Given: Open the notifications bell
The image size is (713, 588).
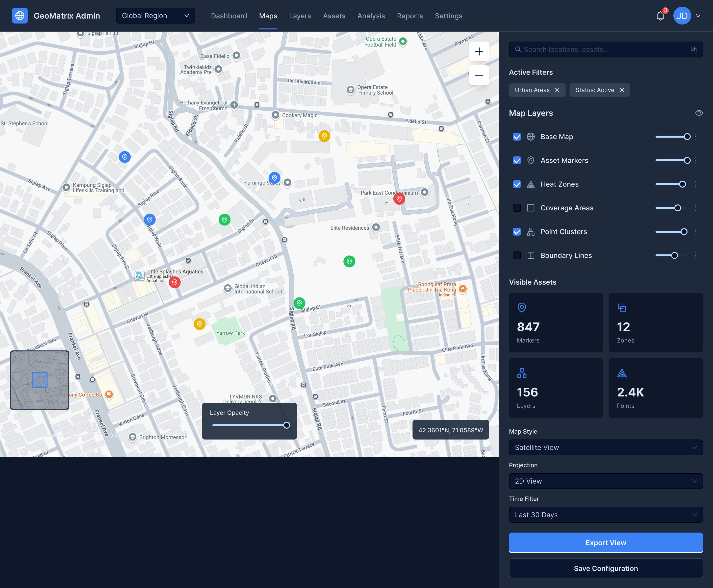Looking at the screenshot, I should click(x=660, y=16).
